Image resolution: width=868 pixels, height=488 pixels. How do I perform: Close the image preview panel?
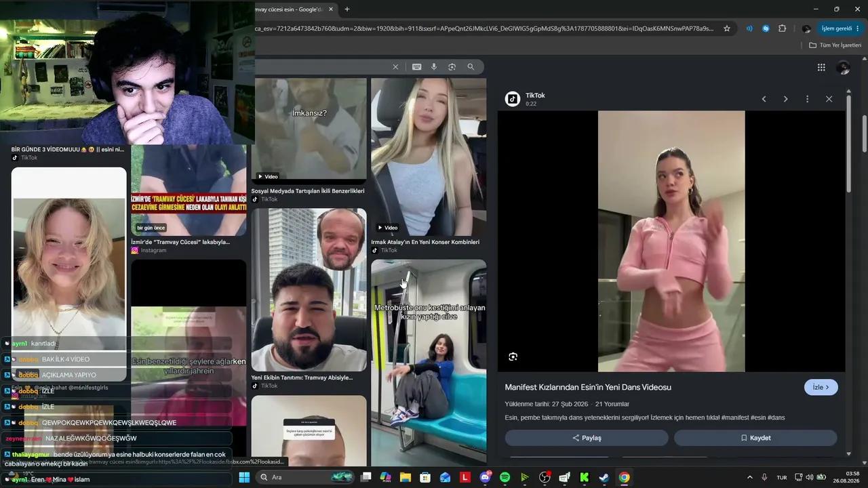pos(829,99)
